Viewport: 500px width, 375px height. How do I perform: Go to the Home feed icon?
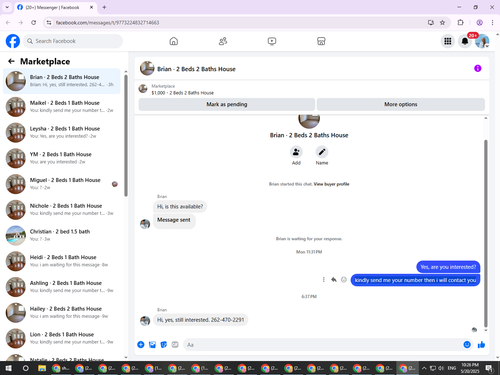174,41
